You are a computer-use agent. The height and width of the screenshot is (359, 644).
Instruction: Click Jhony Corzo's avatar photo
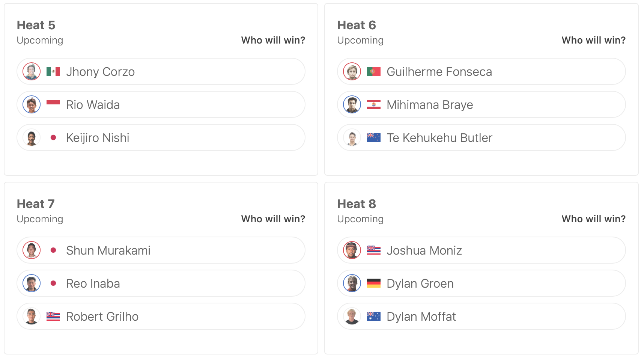click(x=32, y=71)
